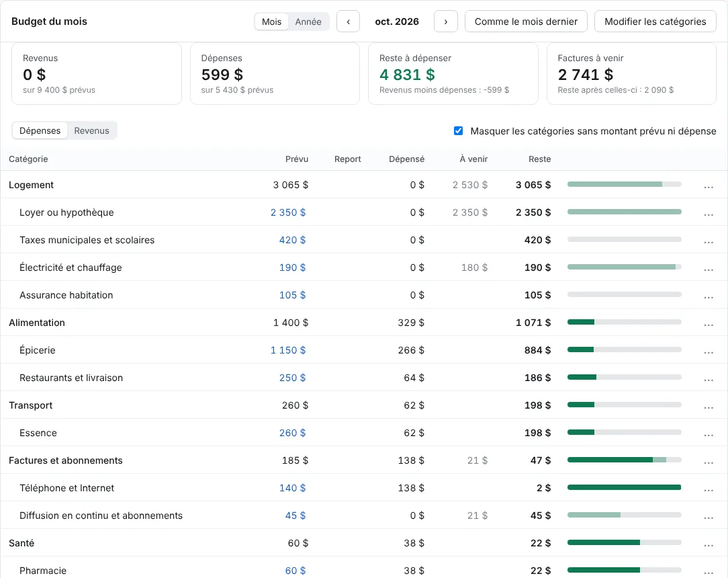
Task: Select the Revenus tab
Action: [x=92, y=130]
